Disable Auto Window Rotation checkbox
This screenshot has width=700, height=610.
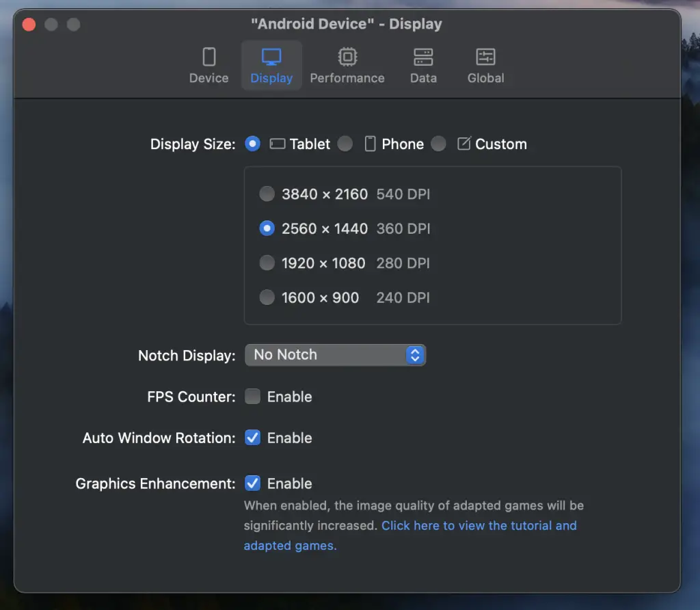click(x=253, y=438)
